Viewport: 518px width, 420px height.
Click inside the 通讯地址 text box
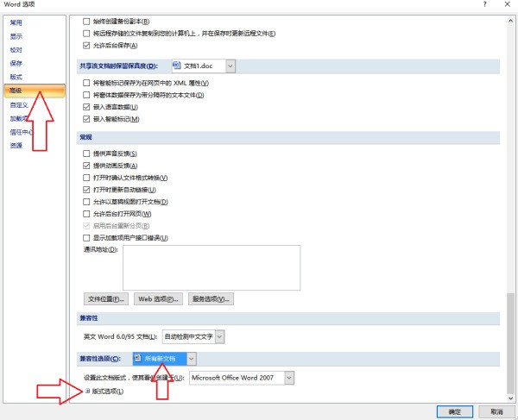(x=212, y=267)
